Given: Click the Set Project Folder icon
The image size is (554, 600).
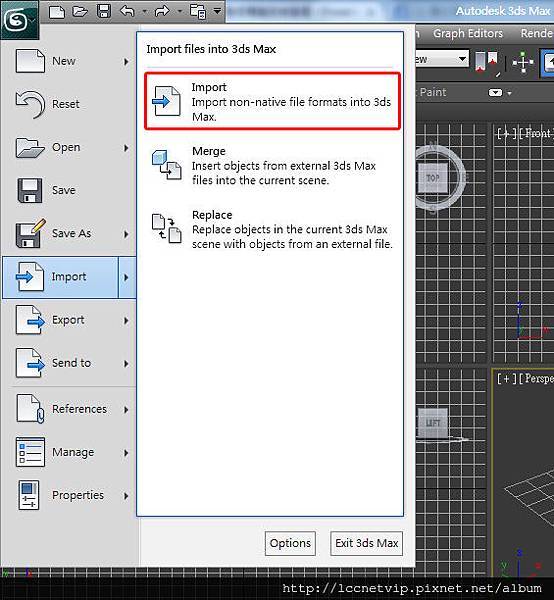Looking at the screenshot, I should click(198, 11).
